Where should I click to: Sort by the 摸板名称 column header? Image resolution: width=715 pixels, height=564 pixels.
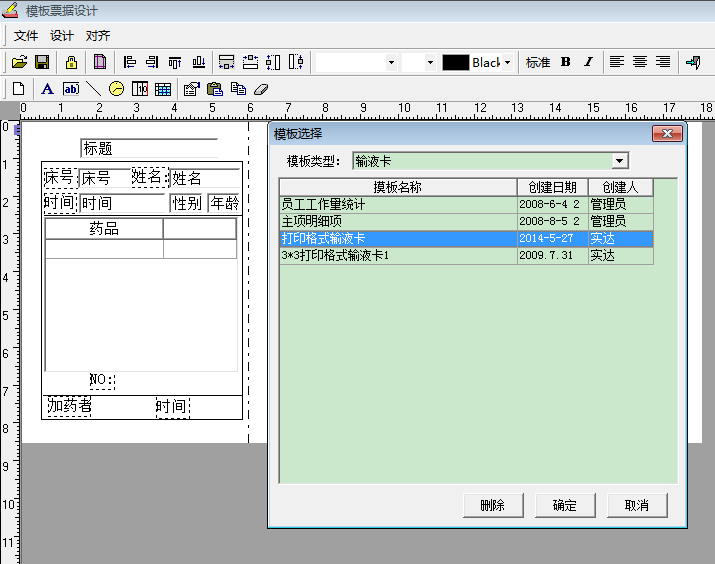[398, 187]
